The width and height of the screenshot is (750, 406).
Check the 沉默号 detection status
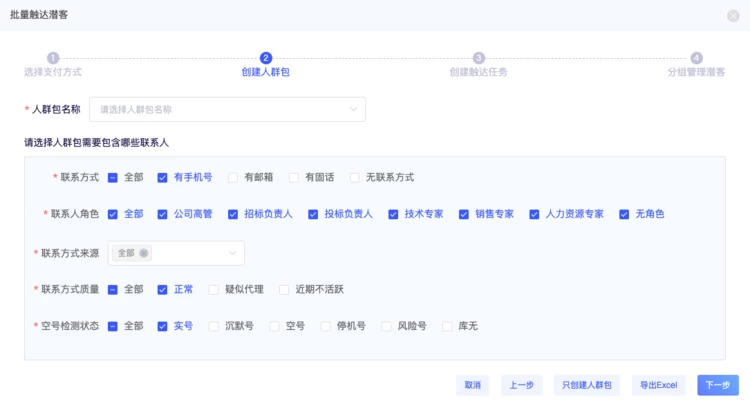pos(213,326)
